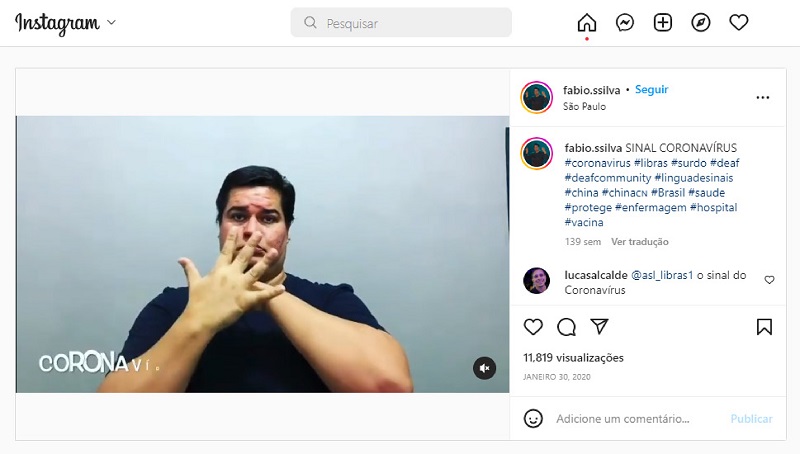800x454 pixels.
Task: Click the comment speech bubble icon
Action: [x=566, y=327]
